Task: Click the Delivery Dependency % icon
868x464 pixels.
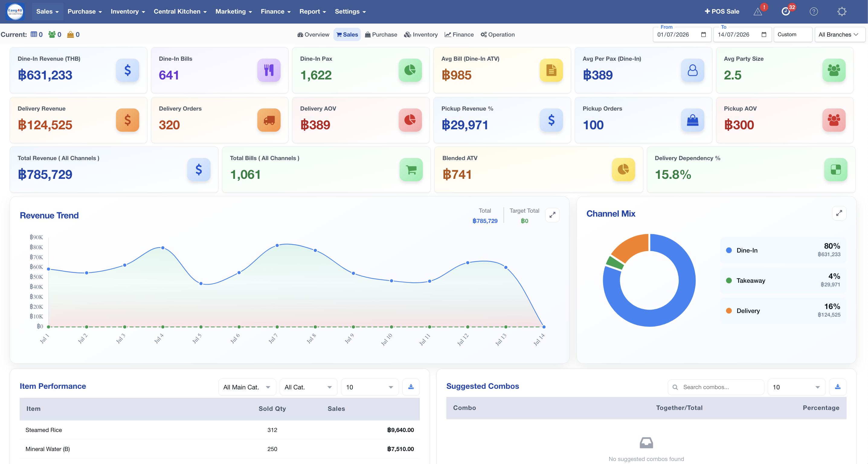Action: [836, 169]
